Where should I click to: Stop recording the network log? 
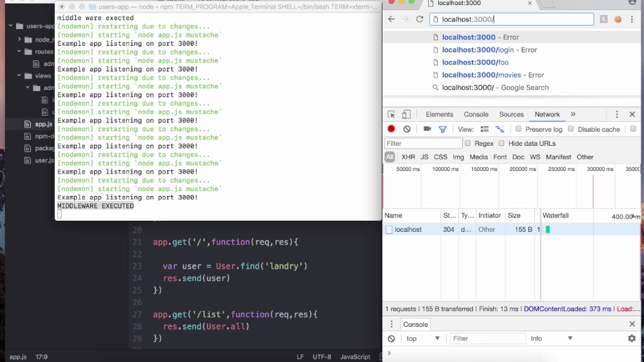[x=391, y=129]
